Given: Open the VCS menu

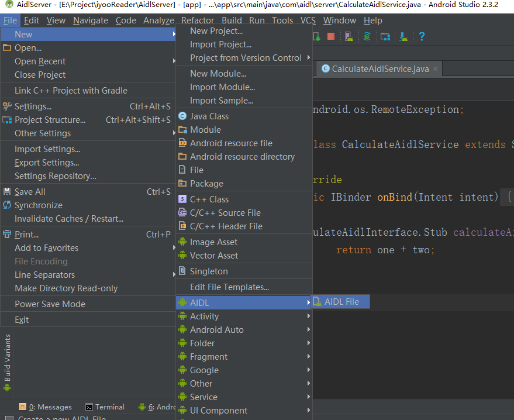Looking at the screenshot, I should pyautogui.click(x=308, y=20).
